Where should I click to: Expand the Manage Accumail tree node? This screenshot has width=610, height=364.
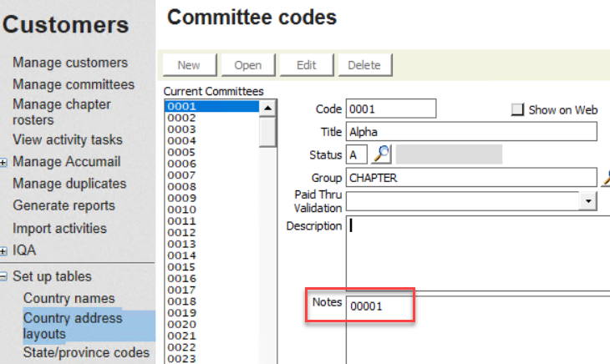(4, 162)
